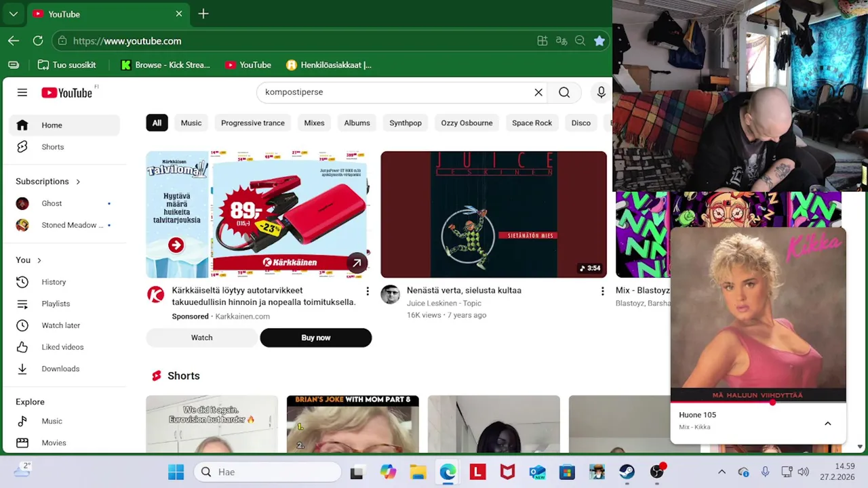The width and height of the screenshot is (868, 488).
Task: Open Playlists in the sidebar
Action: tap(64, 304)
